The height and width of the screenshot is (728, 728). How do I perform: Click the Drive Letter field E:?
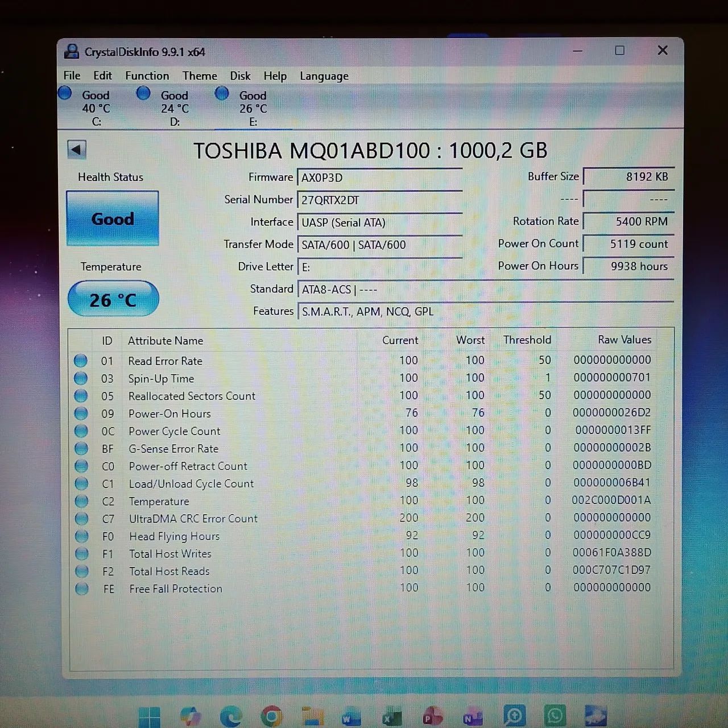point(379,267)
